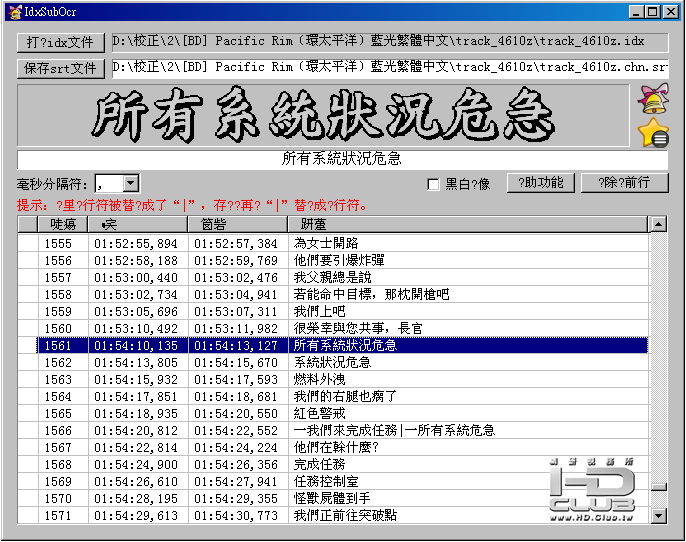Click start time 01:52:55,894
This screenshot has width=686, height=542.
136,244
